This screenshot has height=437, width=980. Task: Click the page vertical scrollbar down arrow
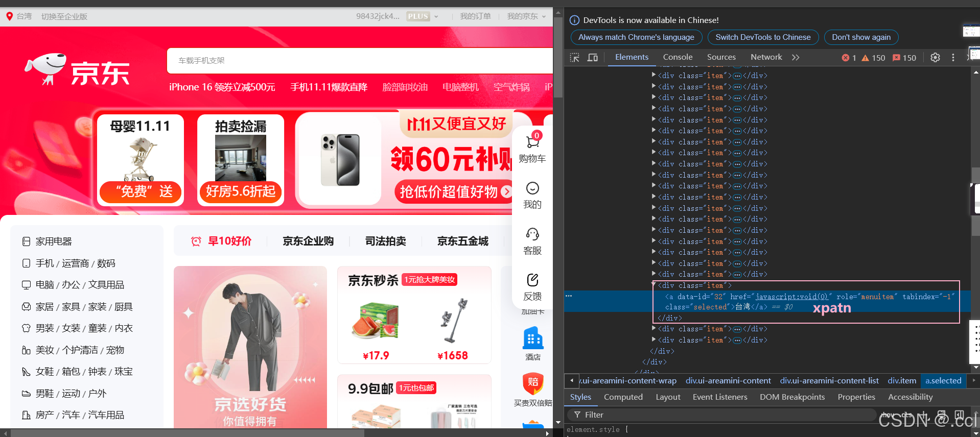(558, 422)
